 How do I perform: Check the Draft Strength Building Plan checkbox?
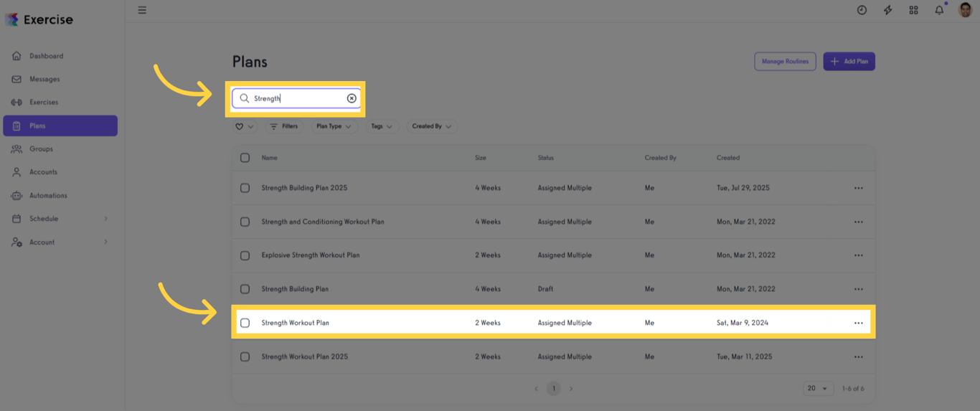tap(245, 289)
